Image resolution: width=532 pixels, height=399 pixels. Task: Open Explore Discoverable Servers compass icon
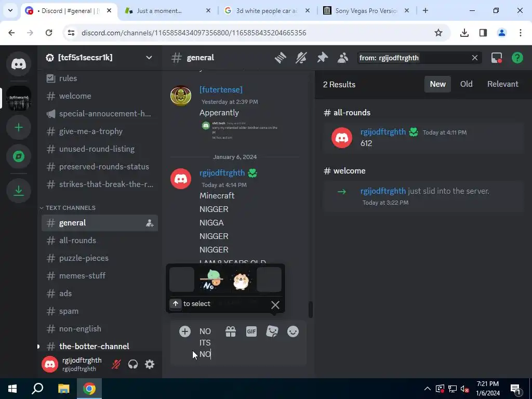[19, 156]
